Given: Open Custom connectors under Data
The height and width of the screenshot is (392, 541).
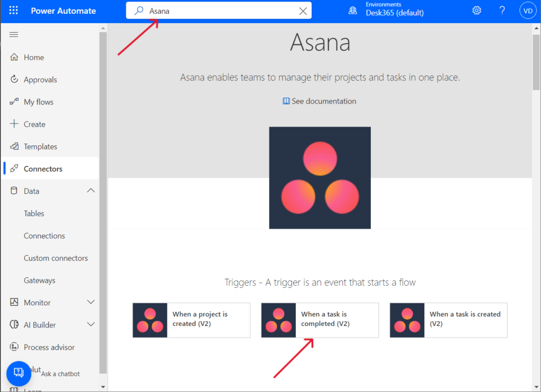Looking at the screenshot, I should point(55,258).
